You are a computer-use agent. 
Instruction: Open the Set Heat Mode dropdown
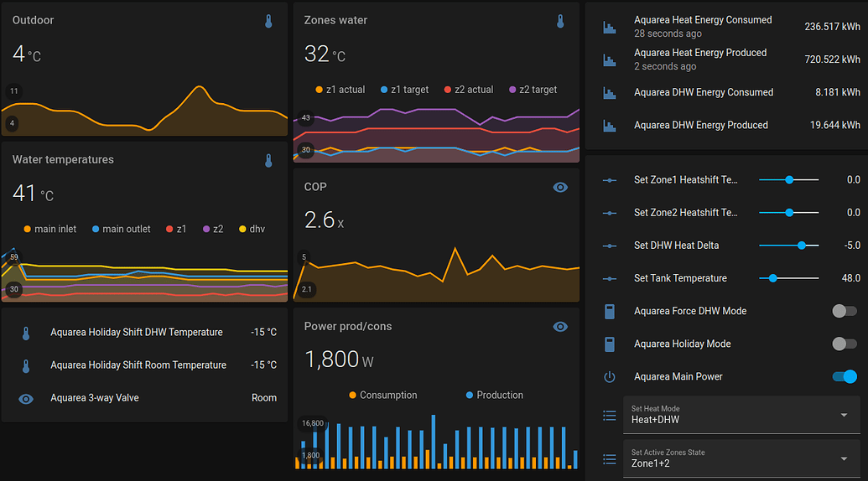coord(741,415)
